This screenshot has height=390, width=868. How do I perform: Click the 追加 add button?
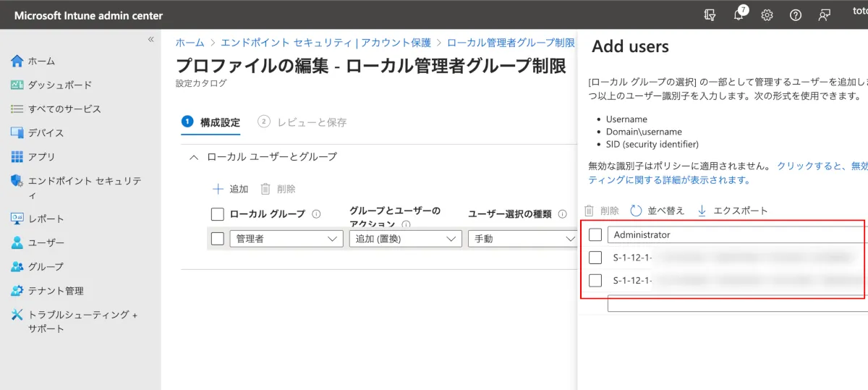pos(230,189)
